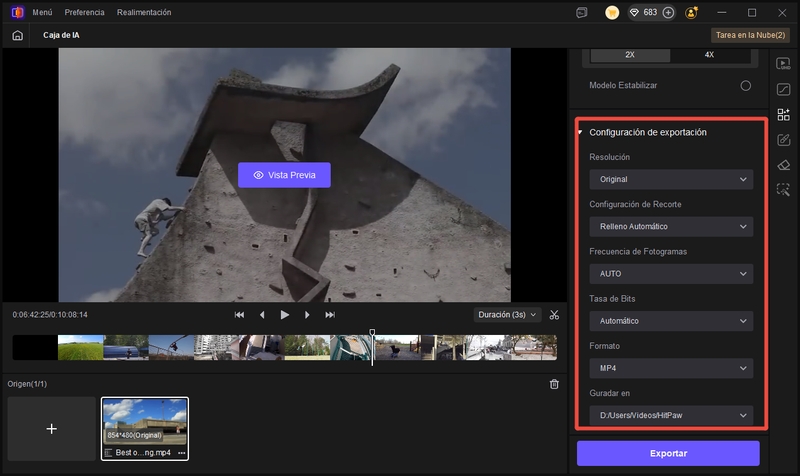The height and width of the screenshot is (476, 800).
Task: Open the Realimentación menu
Action: coord(144,12)
